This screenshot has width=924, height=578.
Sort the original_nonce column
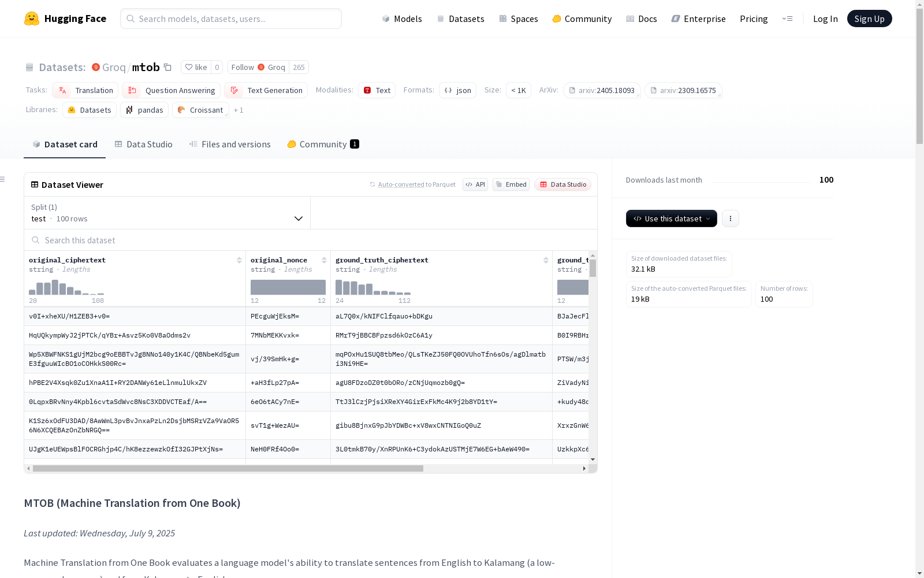click(324, 260)
